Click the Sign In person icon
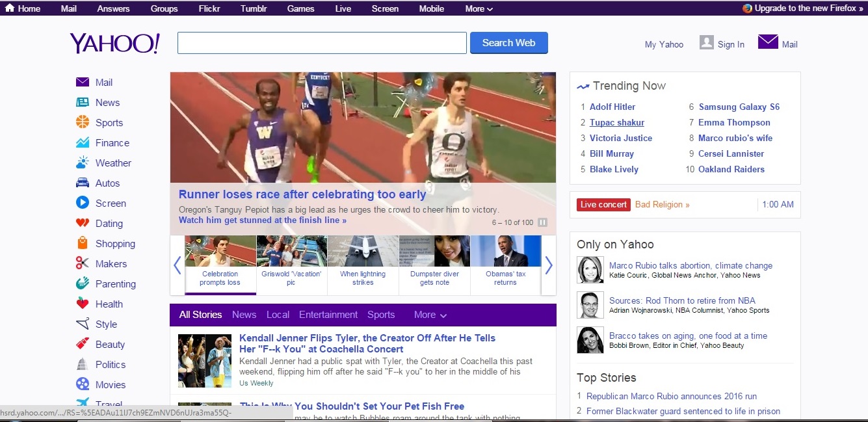The height and width of the screenshot is (422, 868). [x=707, y=42]
